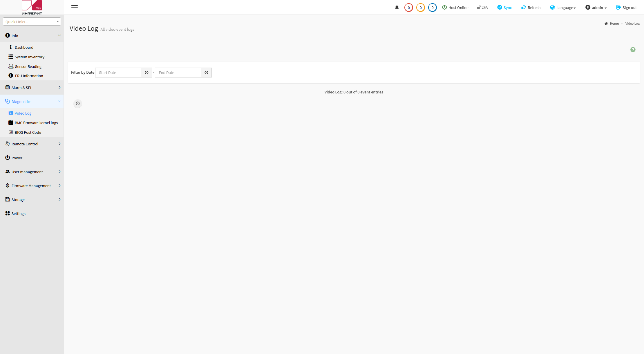644x354 pixels.
Task: Click the Inferit logo
Action: pyautogui.click(x=32, y=7)
